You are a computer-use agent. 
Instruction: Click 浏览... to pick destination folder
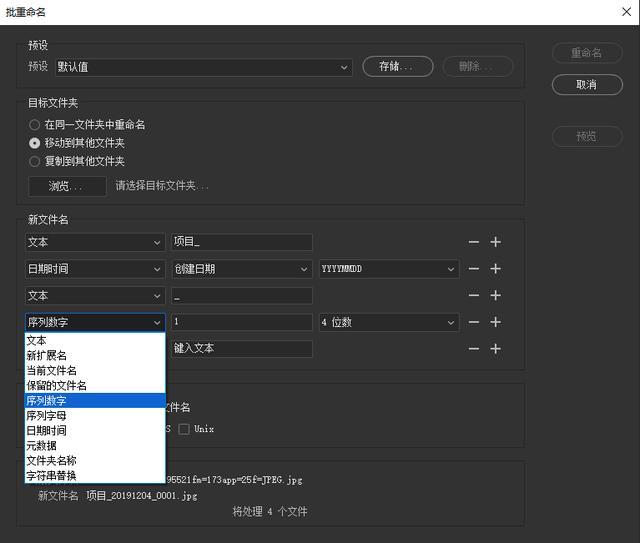tap(67, 186)
